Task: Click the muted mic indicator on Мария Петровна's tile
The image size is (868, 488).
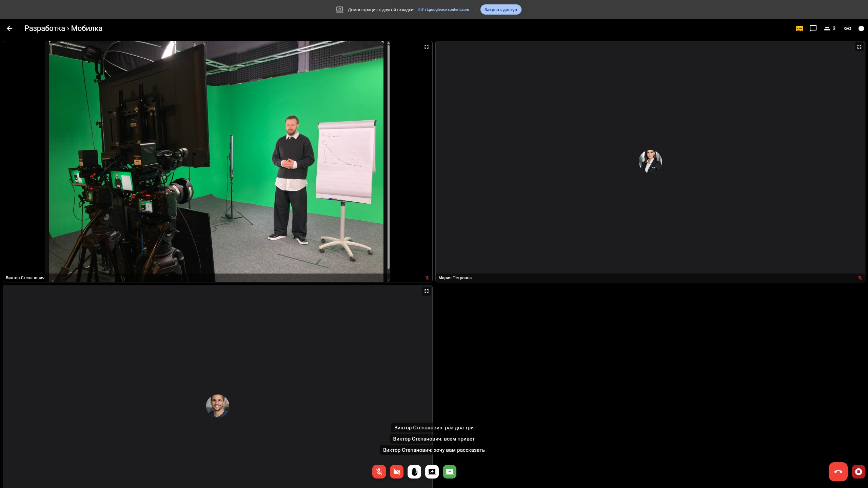Action: 860,278
